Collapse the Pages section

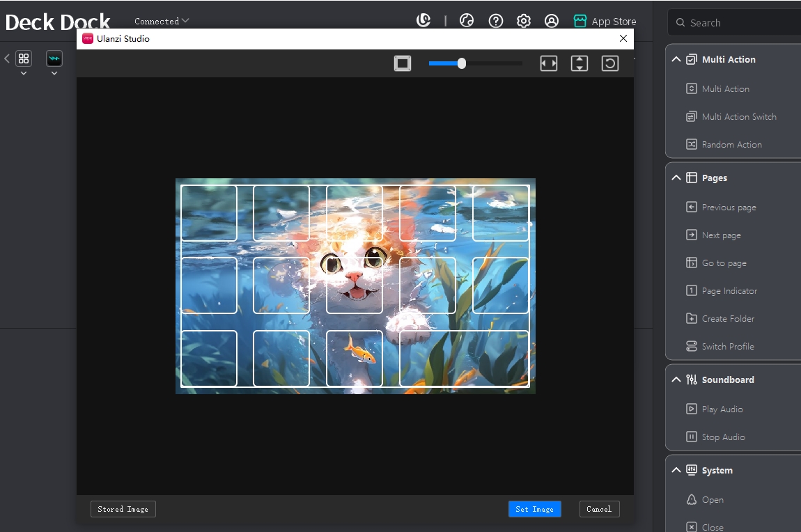pos(676,178)
